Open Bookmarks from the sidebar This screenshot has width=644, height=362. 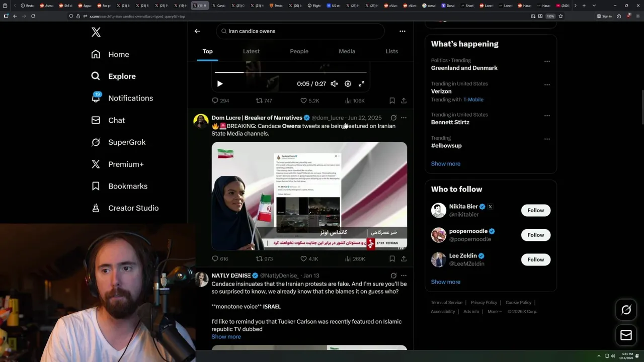coord(119,186)
